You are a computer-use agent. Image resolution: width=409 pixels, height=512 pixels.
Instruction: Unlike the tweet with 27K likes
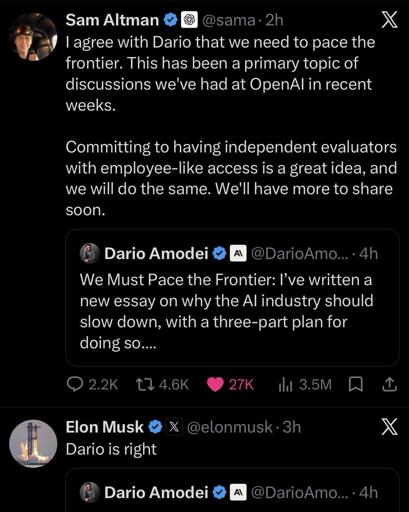pyautogui.click(x=230, y=385)
